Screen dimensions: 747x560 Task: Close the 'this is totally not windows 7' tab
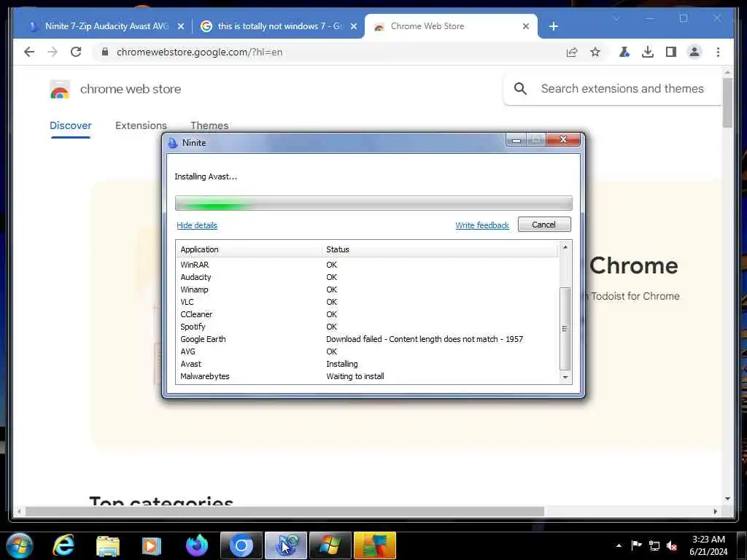[x=354, y=26]
